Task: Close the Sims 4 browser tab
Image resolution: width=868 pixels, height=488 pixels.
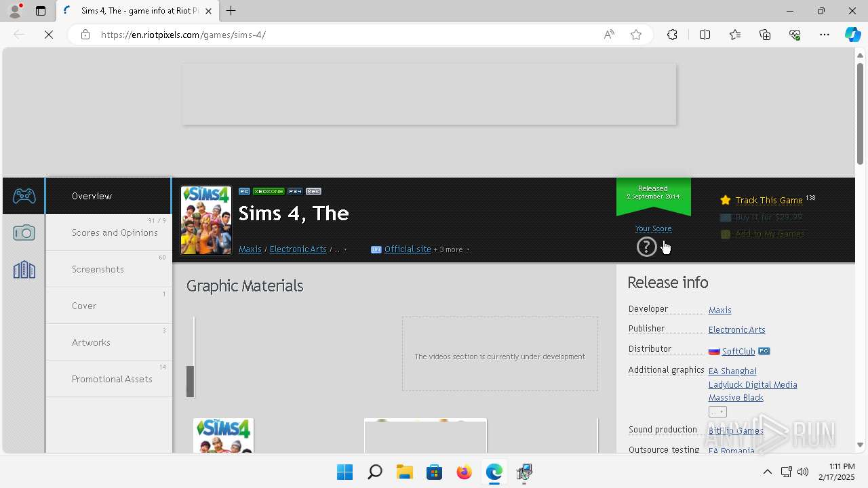Action: (x=208, y=11)
